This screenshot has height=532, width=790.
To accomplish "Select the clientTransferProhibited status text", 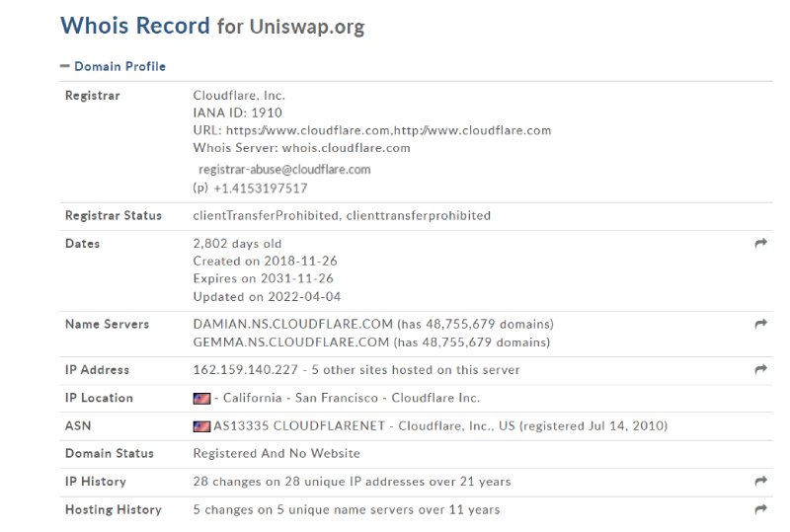I will (x=342, y=215).
